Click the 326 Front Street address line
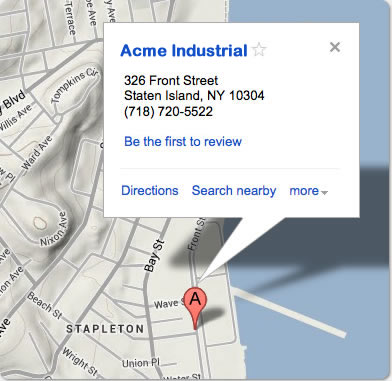Image resolution: width=392 pixels, height=381 pixels. [171, 80]
